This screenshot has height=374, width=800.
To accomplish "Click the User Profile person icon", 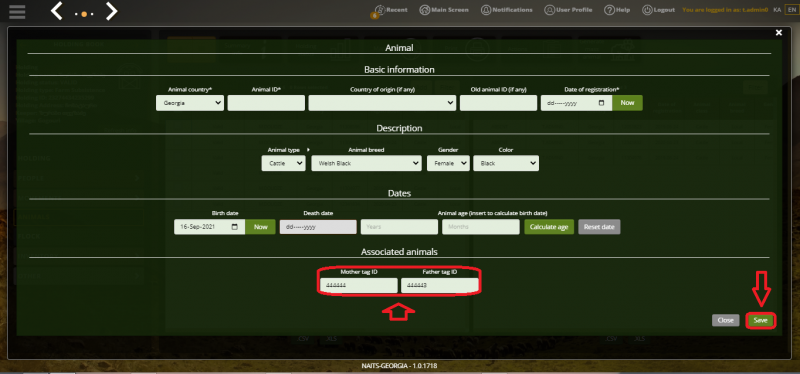I will tap(549, 10).
